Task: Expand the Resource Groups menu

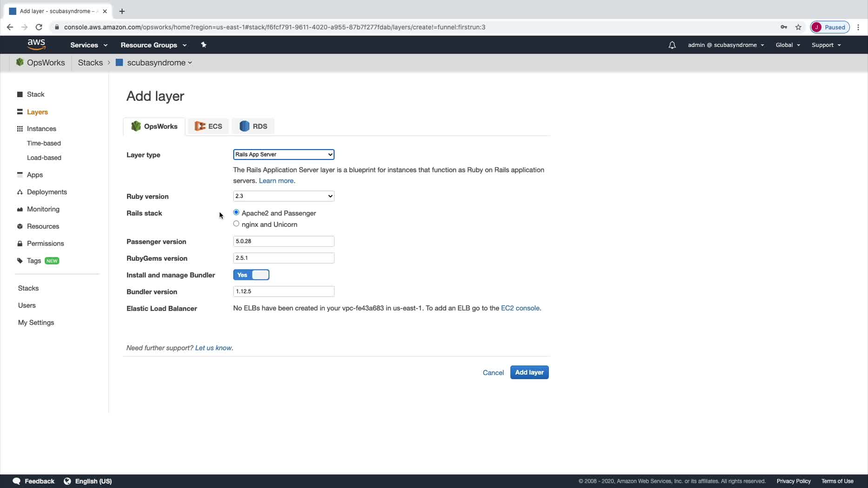Action: [x=154, y=45]
